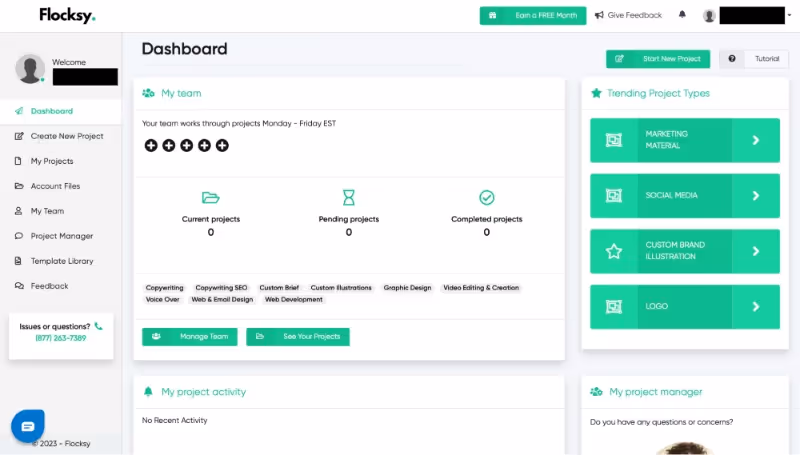The width and height of the screenshot is (800, 455).
Task: Click the Video Editing & Creation tag
Action: click(481, 288)
